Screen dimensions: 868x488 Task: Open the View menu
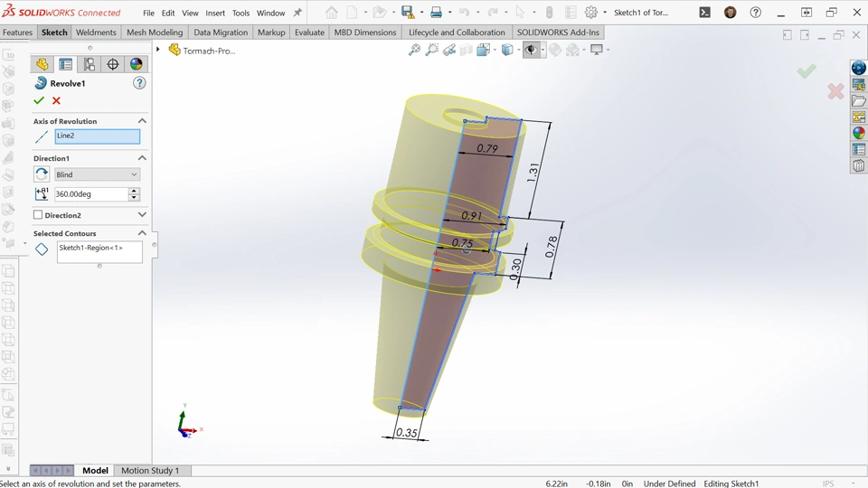190,13
